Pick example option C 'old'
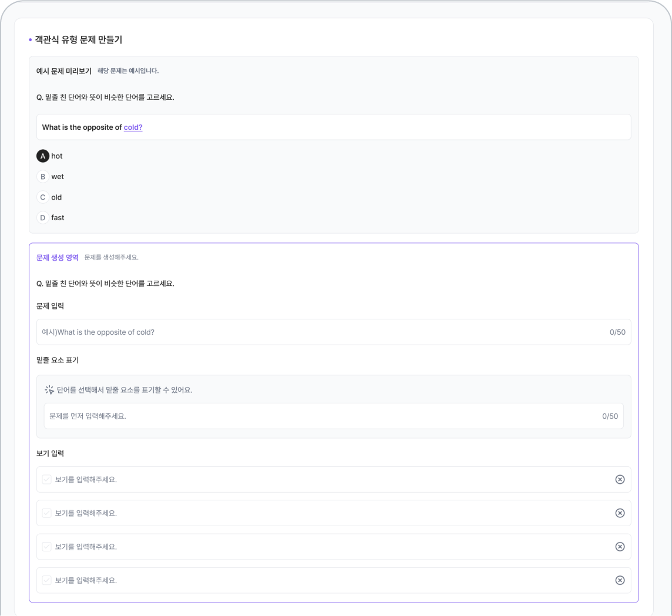 point(43,197)
